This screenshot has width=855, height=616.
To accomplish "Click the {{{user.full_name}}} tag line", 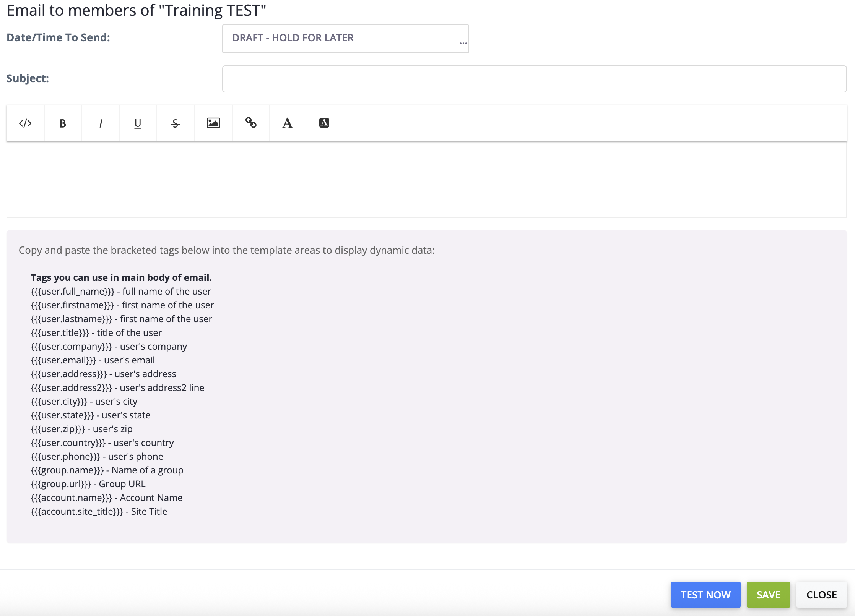I will [121, 291].
